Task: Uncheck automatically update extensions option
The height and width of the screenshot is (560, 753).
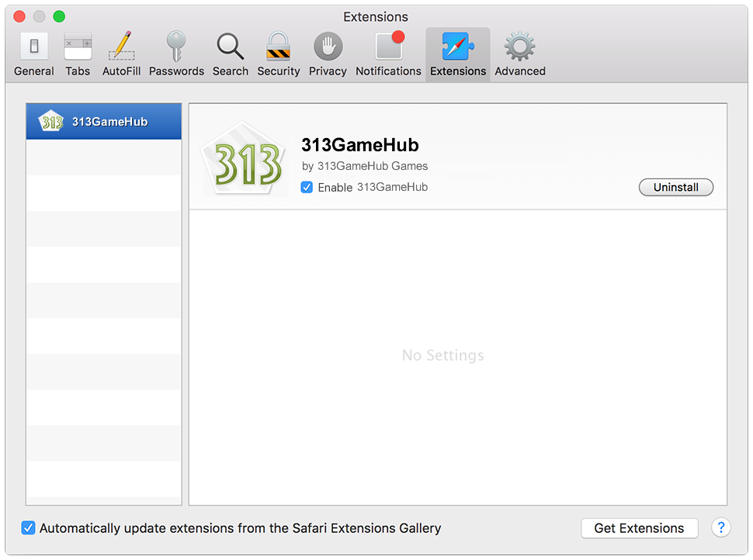Action: pos(29,528)
